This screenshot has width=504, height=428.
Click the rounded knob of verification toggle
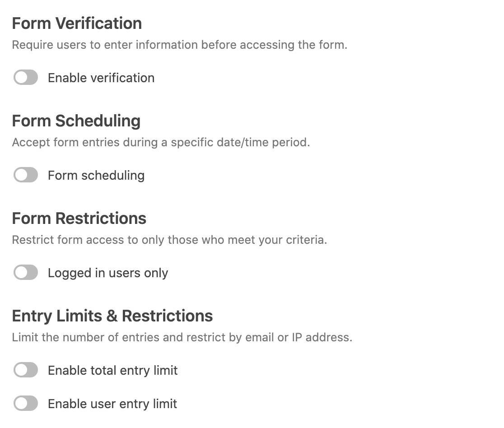(x=22, y=77)
